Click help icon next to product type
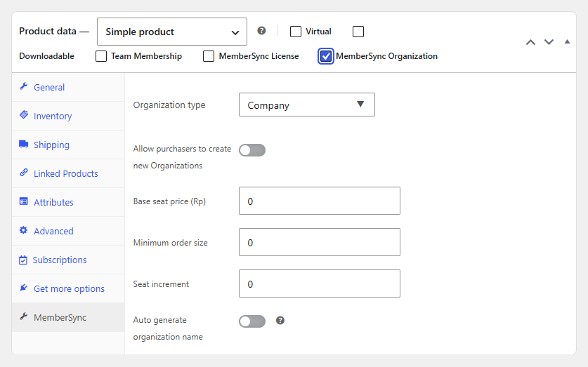 (261, 31)
